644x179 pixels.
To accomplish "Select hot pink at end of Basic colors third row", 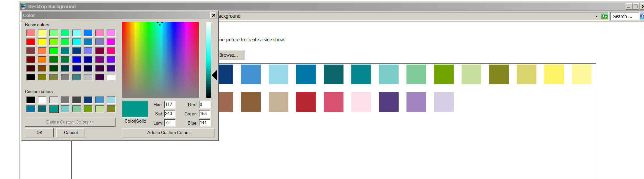I will (111, 50).
